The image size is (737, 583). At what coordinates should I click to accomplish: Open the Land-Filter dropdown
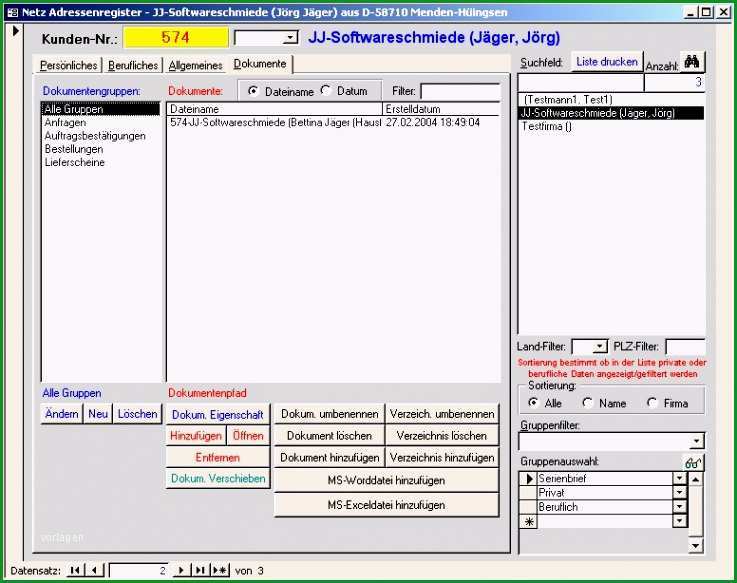(x=599, y=347)
